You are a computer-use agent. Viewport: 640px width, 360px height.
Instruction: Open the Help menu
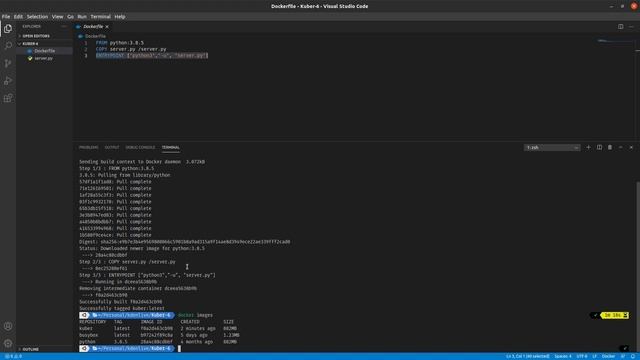pos(120,17)
